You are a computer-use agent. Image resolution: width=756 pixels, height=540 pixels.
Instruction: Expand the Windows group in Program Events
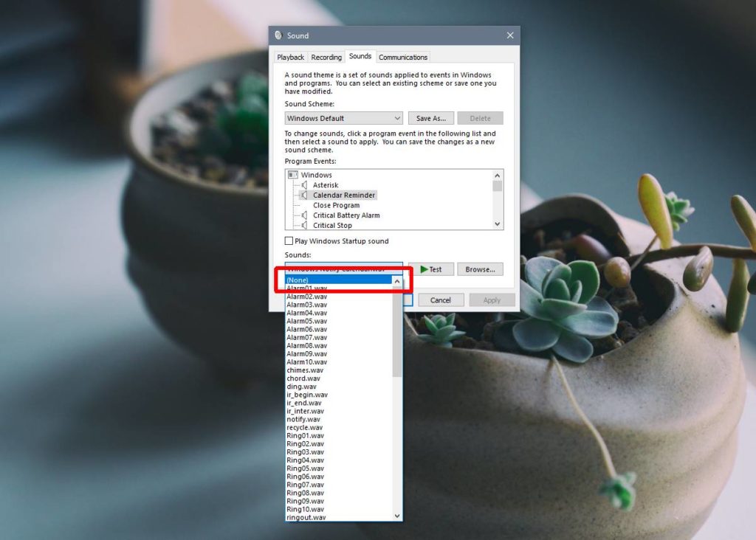[292, 175]
